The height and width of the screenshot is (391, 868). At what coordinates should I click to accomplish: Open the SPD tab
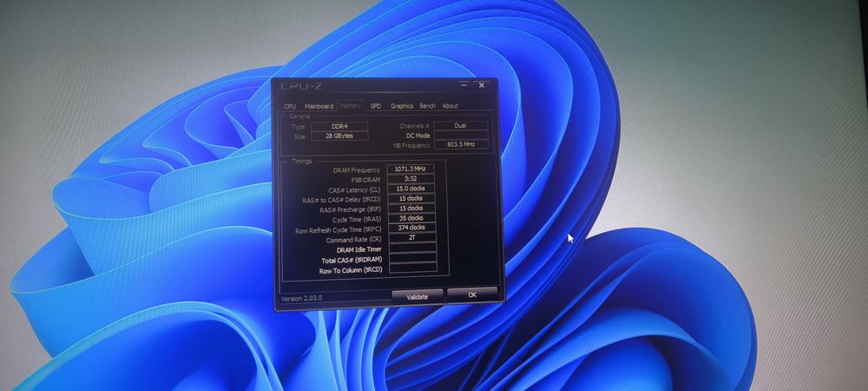(x=376, y=106)
